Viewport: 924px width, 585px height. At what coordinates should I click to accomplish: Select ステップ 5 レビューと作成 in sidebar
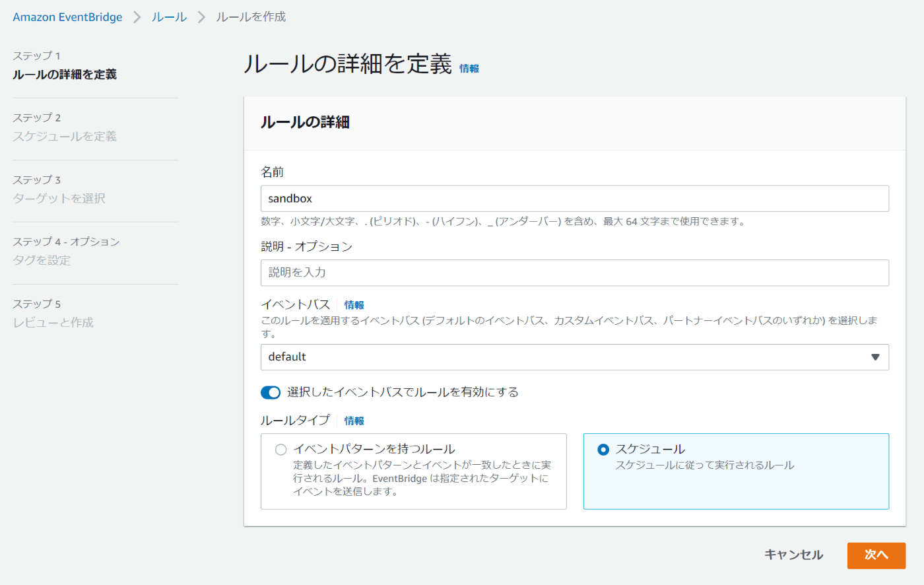(53, 314)
